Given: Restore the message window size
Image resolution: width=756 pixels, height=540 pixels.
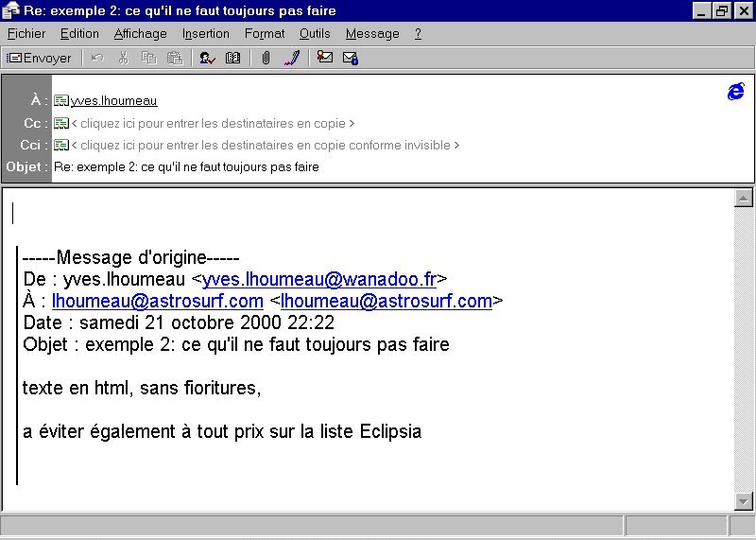Looking at the screenshot, I should click(722, 10).
